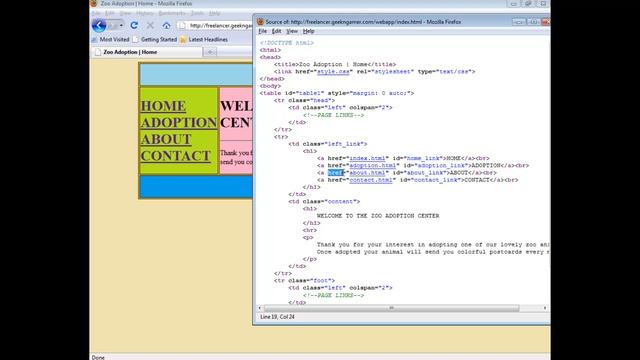
Task: Close the source viewer window
Action: tap(546, 22)
